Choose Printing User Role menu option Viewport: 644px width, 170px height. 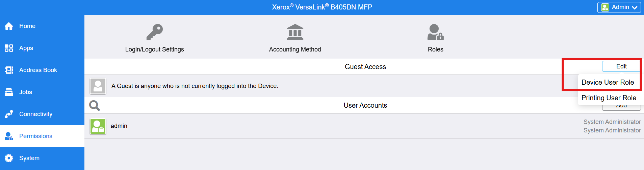point(609,98)
